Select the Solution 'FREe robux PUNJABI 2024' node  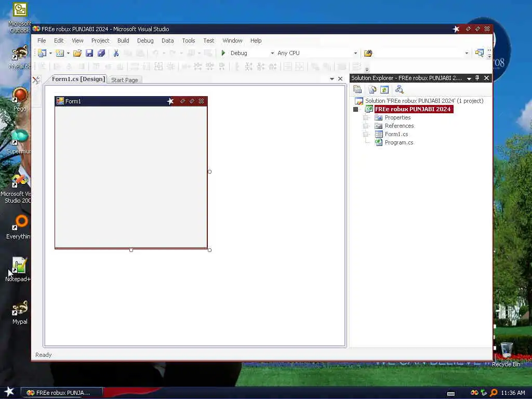(x=424, y=101)
